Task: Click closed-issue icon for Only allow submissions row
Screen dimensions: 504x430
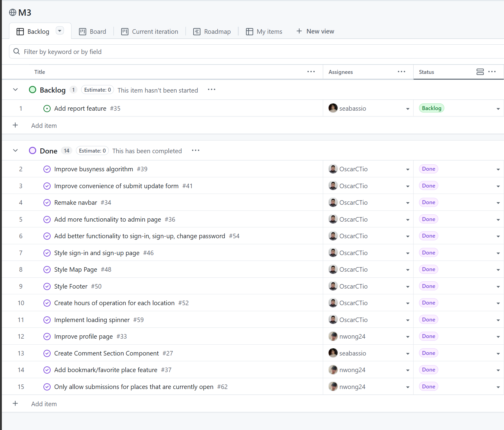Action: click(x=47, y=387)
